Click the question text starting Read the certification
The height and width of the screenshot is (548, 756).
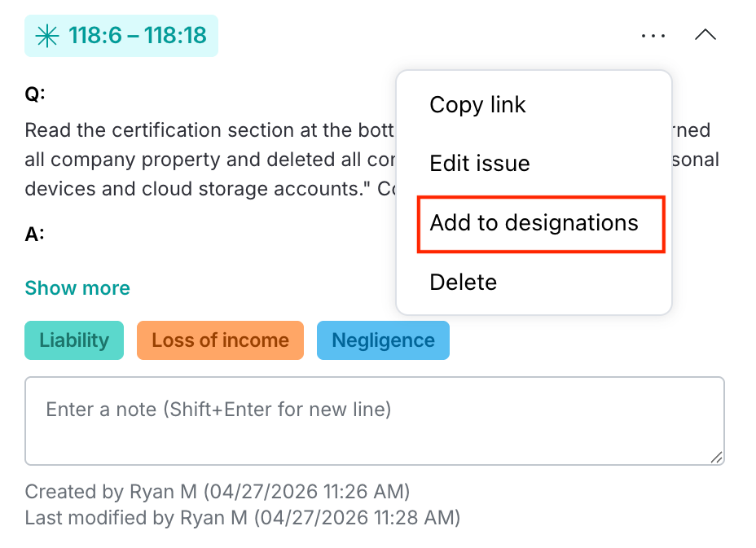(210, 160)
